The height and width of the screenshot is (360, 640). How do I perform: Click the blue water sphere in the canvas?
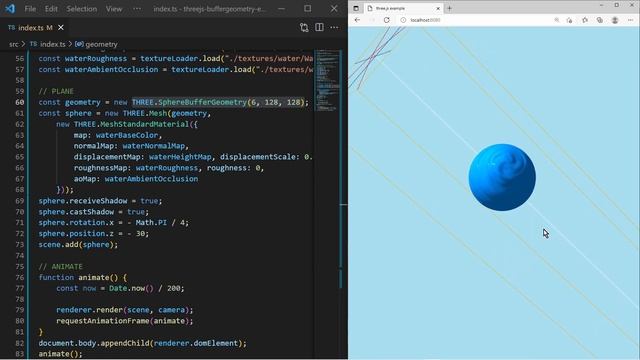[x=502, y=177]
